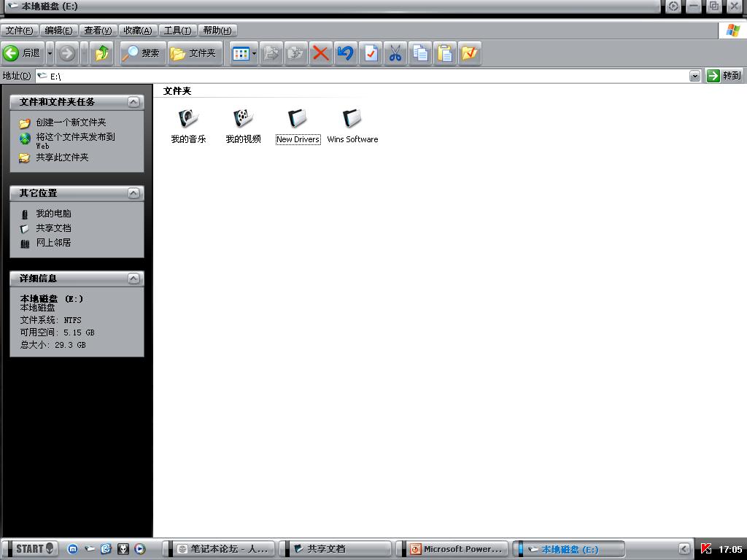Click the Cut scissors icon
Image resolution: width=747 pixels, height=560 pixels.
395,52
